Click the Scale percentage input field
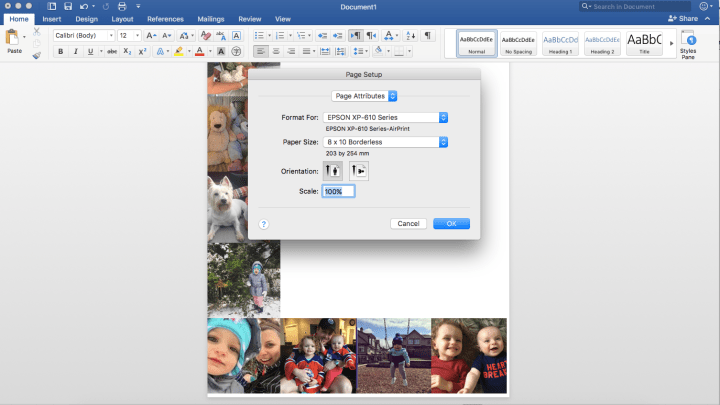This screenshot has height=405, width=720. [x=338, y=191]
